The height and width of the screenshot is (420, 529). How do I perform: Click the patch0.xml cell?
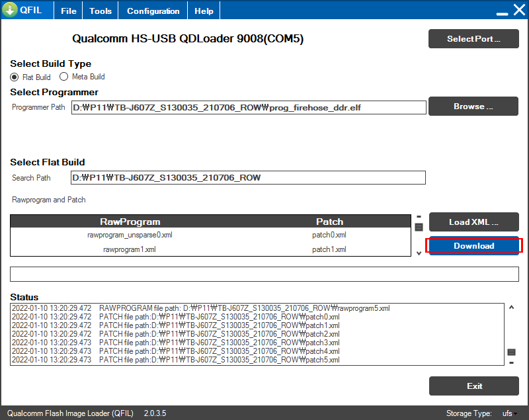click(x=329, y=235)
